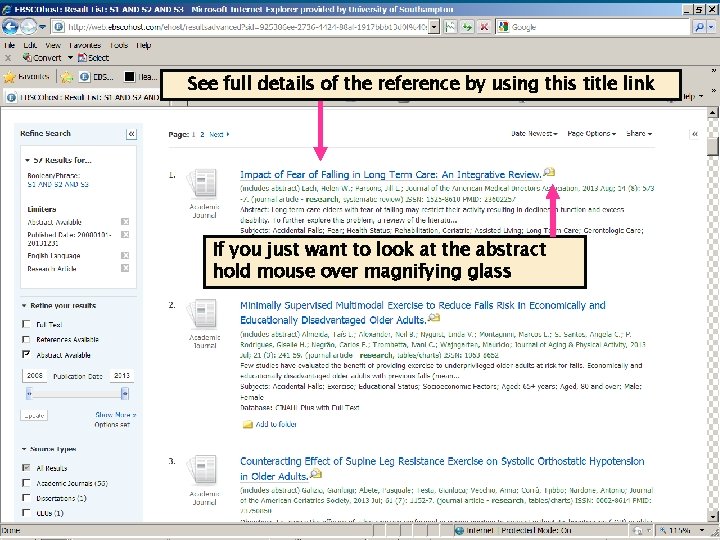720x540 pixels.
Task: Collapse the Refine your results section
Action: point(24,306)
